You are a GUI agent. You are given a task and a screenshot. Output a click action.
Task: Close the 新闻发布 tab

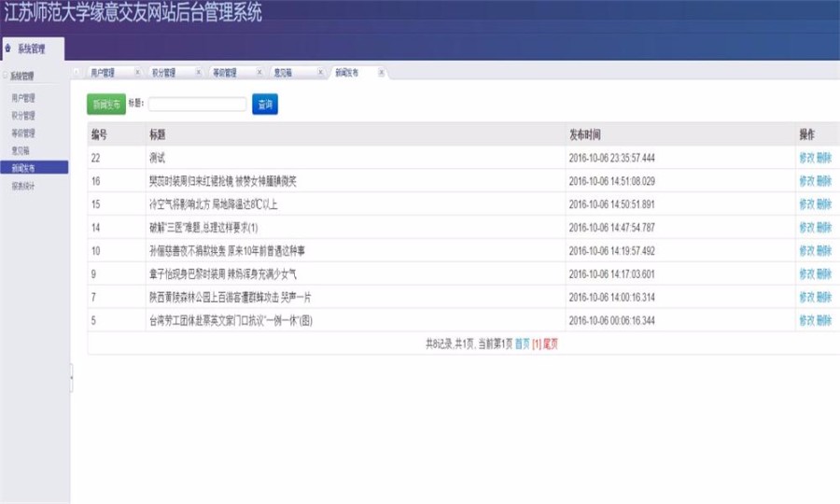click(x=381, y=72)
